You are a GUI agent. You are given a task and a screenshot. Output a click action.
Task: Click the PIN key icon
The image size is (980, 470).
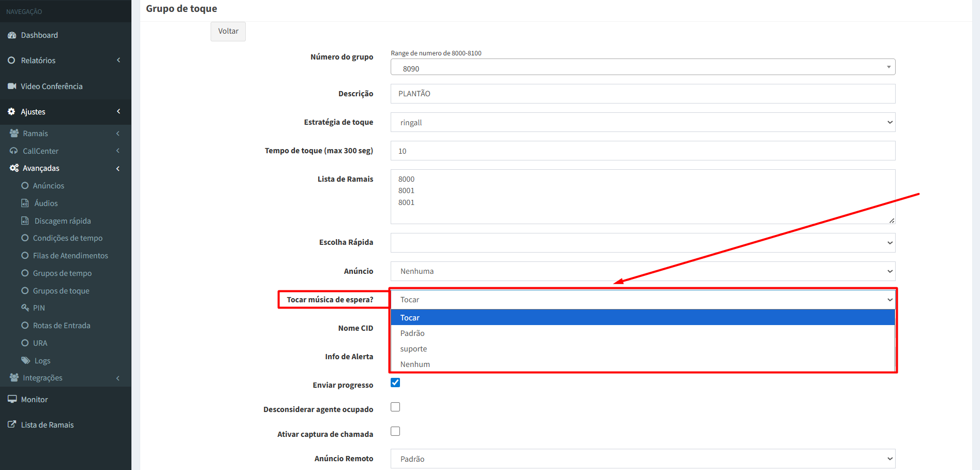coord(25,308)
